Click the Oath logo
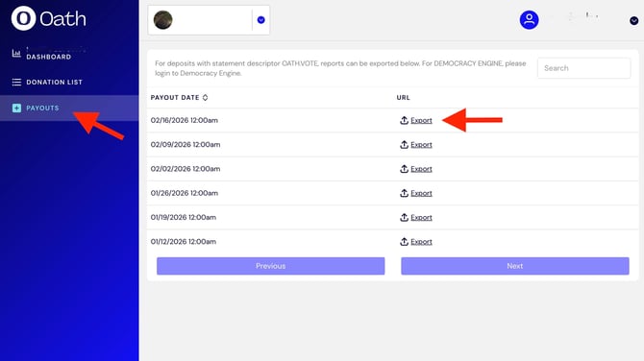This screenshot has width=644, height=361. pyautogui.click(x=48, y=18)
